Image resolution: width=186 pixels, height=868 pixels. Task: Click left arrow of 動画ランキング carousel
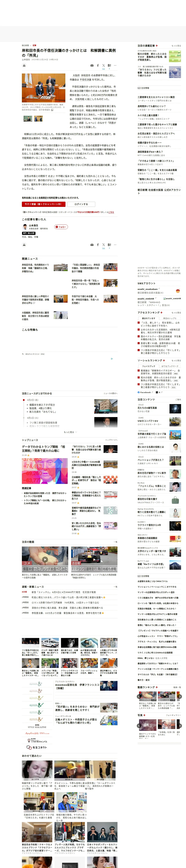[x=139, y=696]
